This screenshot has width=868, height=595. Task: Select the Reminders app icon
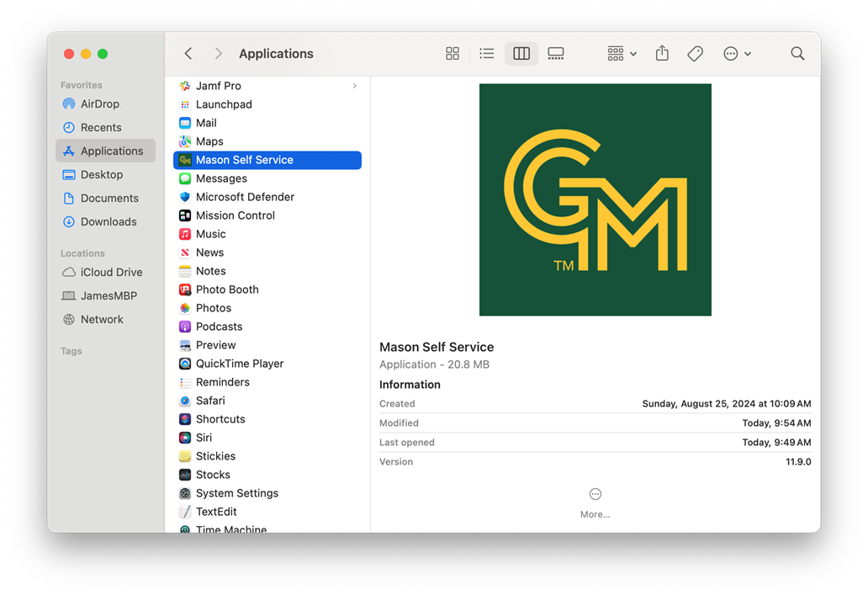tap(185, 382)
